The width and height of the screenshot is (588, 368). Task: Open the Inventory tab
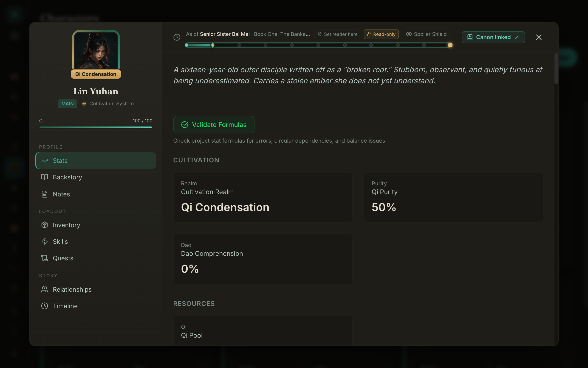coord(96,225)
